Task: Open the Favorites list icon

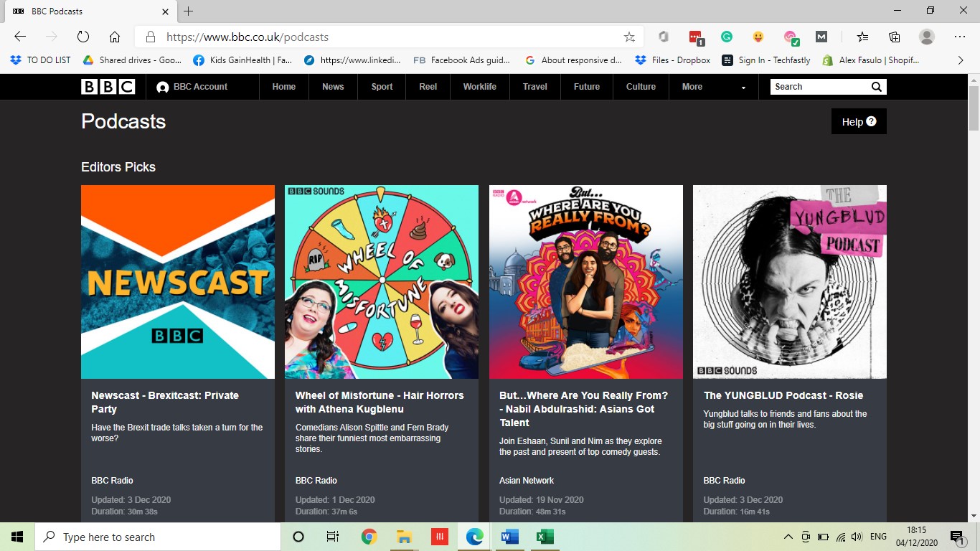Action: point(863,37)
